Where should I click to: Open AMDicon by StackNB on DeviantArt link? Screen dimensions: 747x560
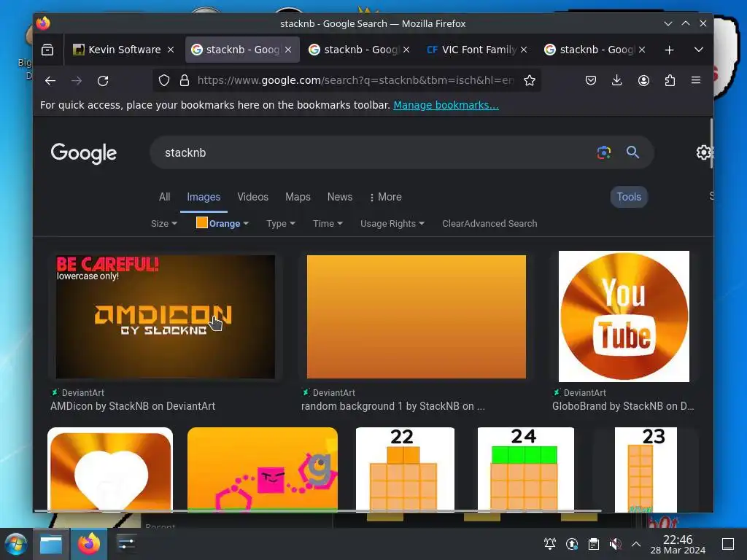133,406
